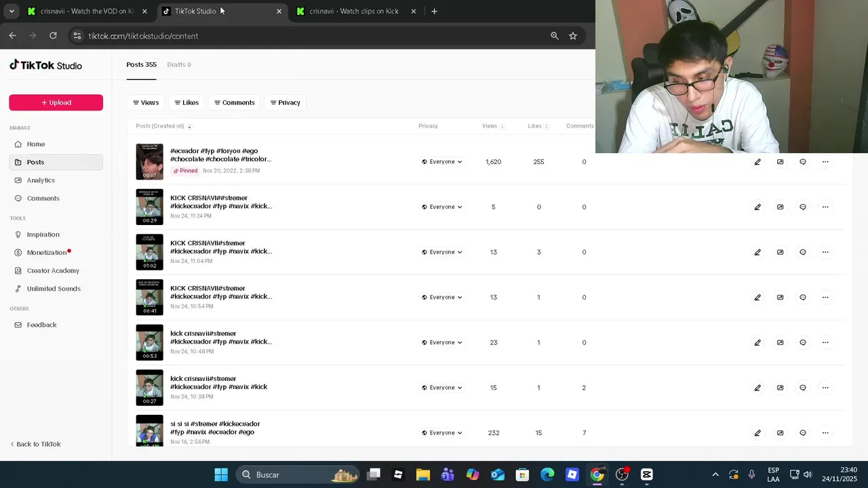Open comments for Nov 24, 11:04 PM post
Viewport: 868px width, 488px height.
point(803,252)
